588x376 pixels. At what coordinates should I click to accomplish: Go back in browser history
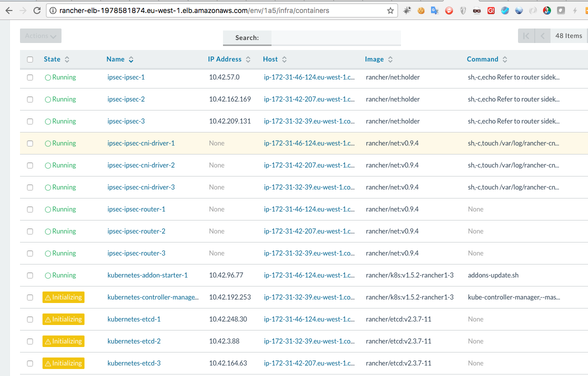coord(9,10)
